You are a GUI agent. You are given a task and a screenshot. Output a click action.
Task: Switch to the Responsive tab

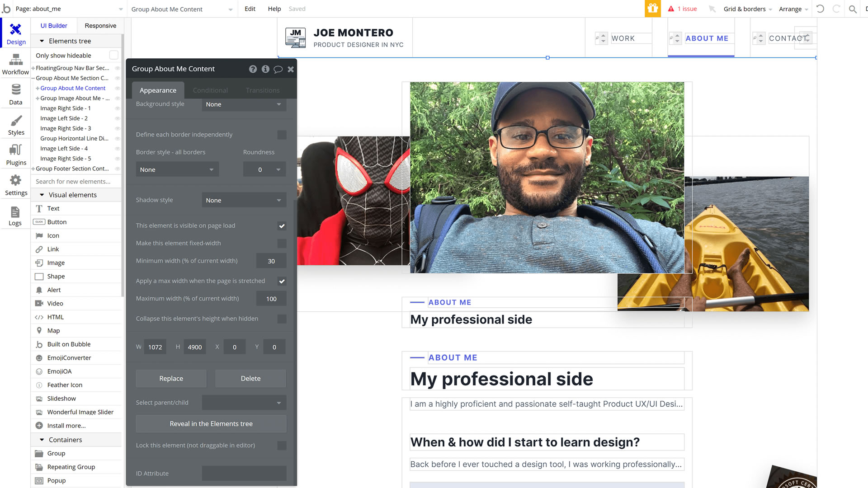pyautogui.click(x=100, y=26)
